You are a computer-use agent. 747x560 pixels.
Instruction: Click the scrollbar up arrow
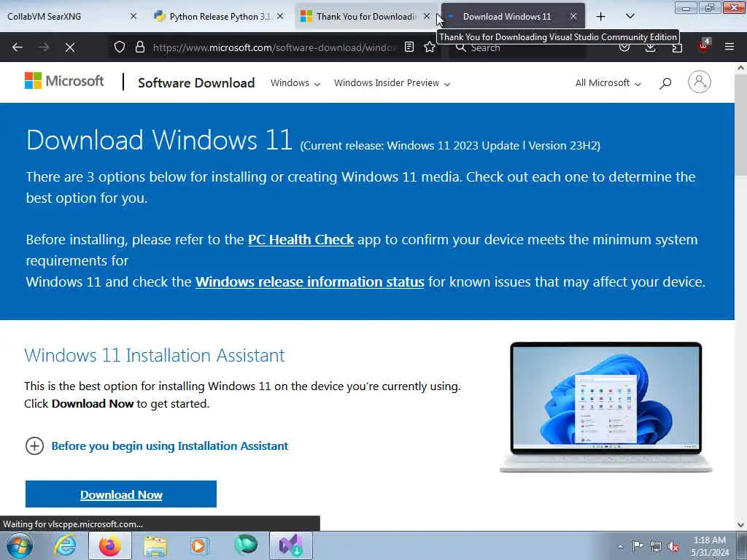pos(741,68)
